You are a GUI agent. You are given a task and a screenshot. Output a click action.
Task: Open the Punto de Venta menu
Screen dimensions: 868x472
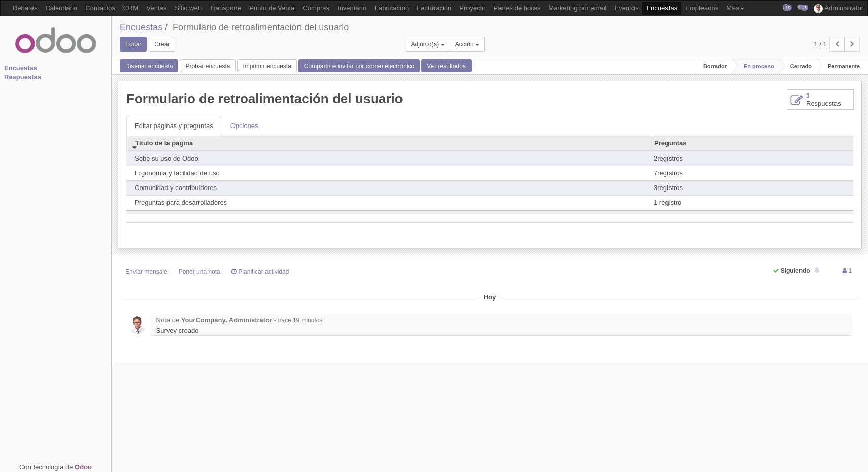click(x=272, y=8)
